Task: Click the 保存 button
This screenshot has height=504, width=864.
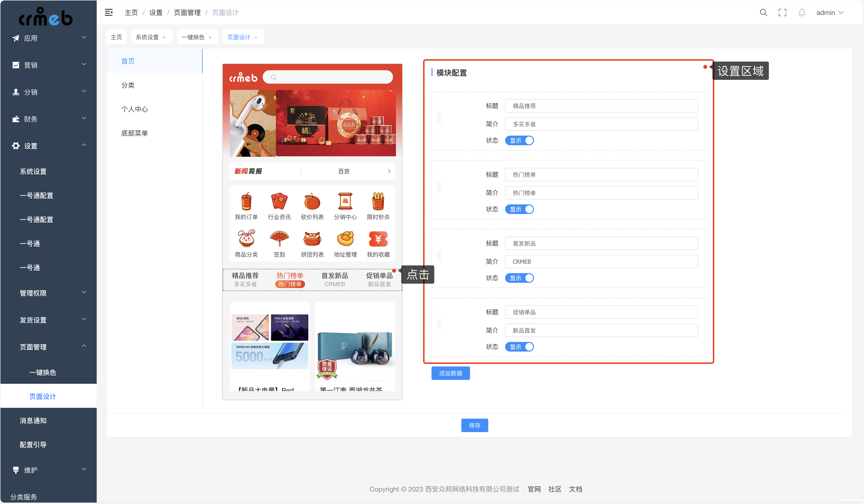Action: coord(475,425)
